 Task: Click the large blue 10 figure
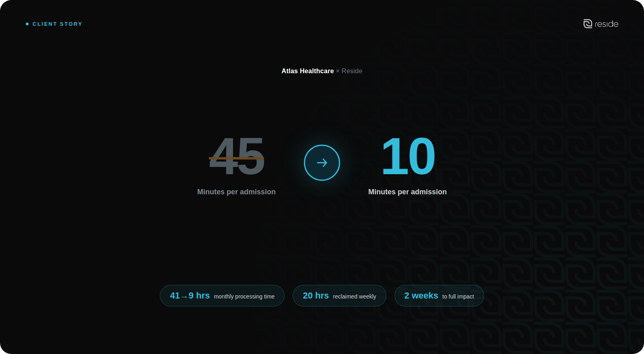tap(408, 156)
